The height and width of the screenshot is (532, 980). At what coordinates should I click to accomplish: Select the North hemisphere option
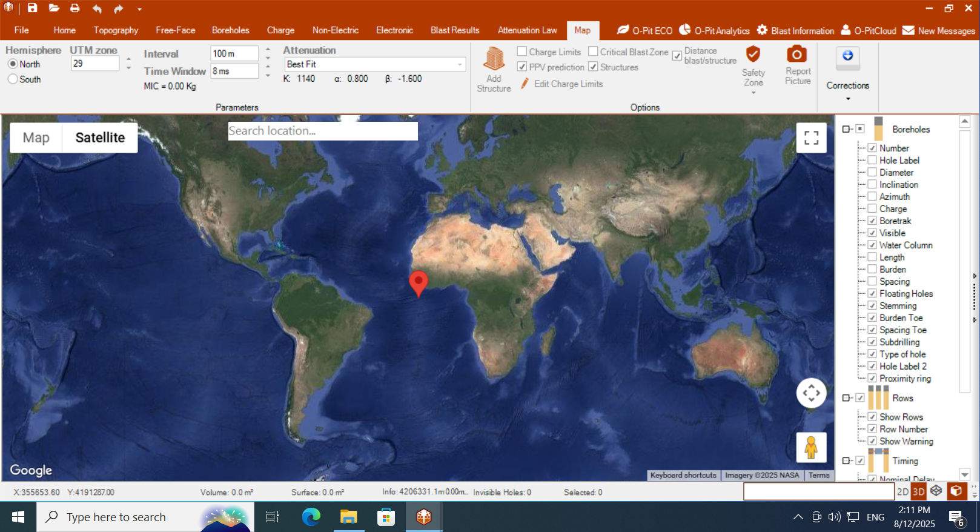coord(13,64)
